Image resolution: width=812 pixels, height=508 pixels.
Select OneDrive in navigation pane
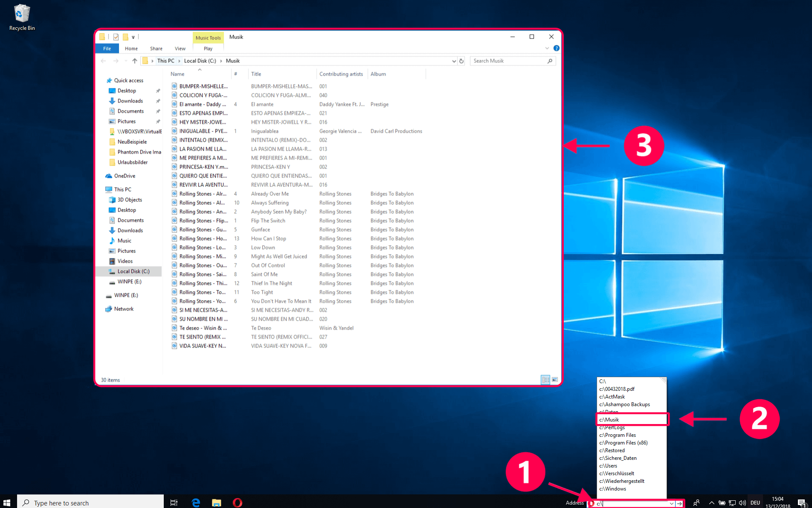point(125,176)
